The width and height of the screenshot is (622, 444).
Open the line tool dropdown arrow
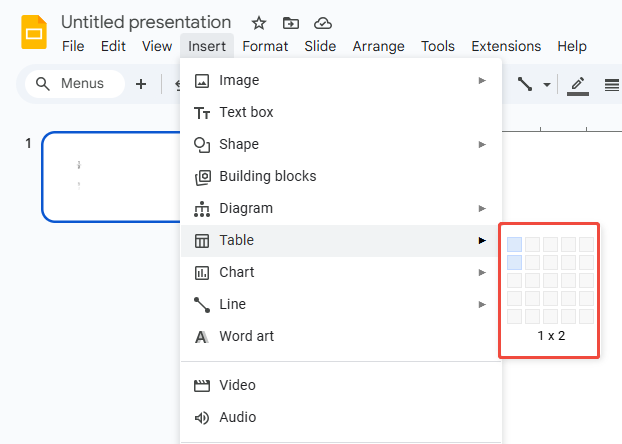coord(546,85)
